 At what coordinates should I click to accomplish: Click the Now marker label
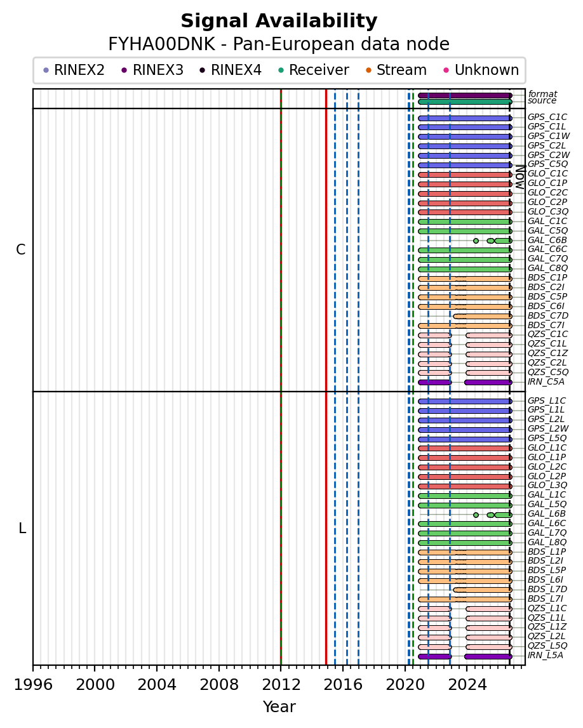coord(520,177)
